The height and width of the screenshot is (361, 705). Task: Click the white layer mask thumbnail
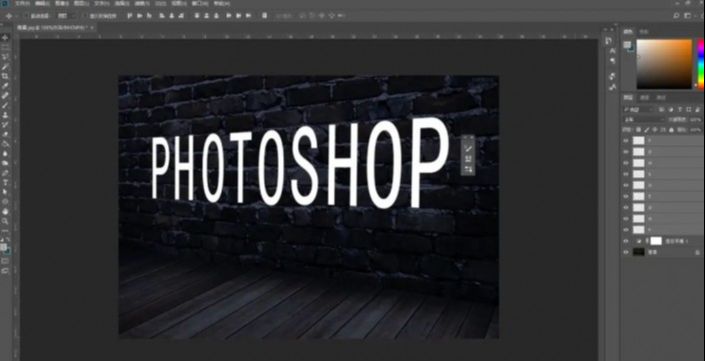coord(656,241)
